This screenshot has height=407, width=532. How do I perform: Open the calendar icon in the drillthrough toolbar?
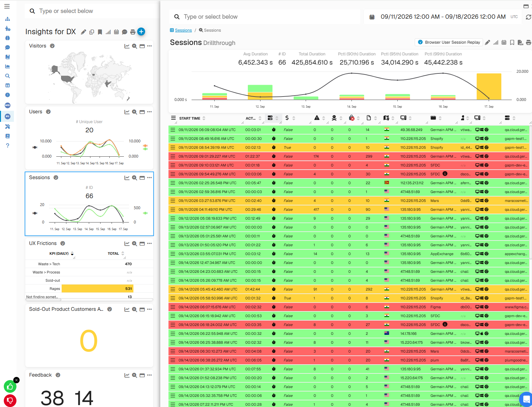click(504, 42)
